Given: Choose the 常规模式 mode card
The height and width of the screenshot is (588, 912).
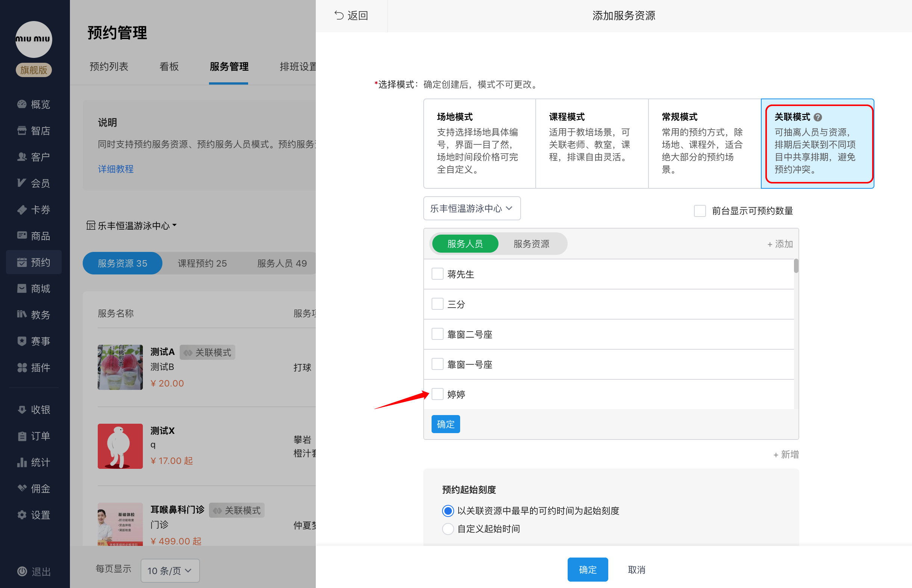Looking at the screenshot, I should tap(704, 143).
